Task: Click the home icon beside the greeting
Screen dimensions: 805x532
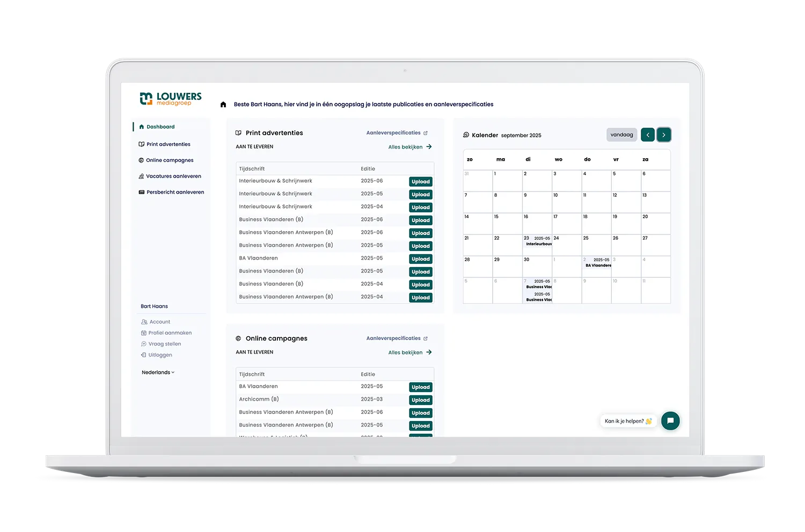Action: (x=223, y=105)
